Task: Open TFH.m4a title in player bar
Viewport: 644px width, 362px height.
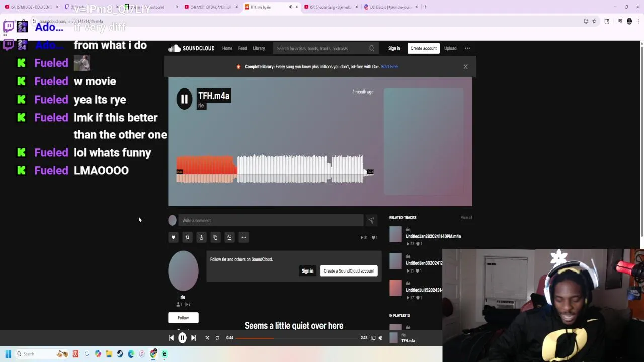Action: (x=408, y=341)
